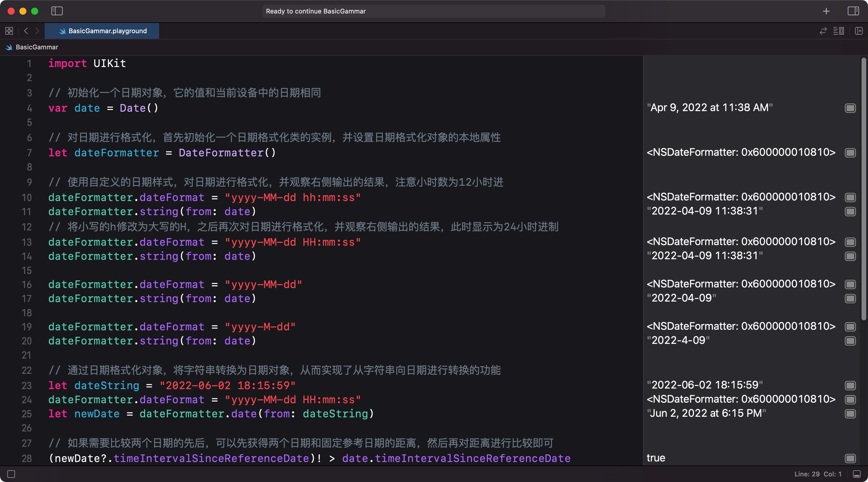This screenshot has width=868, height=482.
Task: Click the run button at bottom-left
Action: (11, 474)
